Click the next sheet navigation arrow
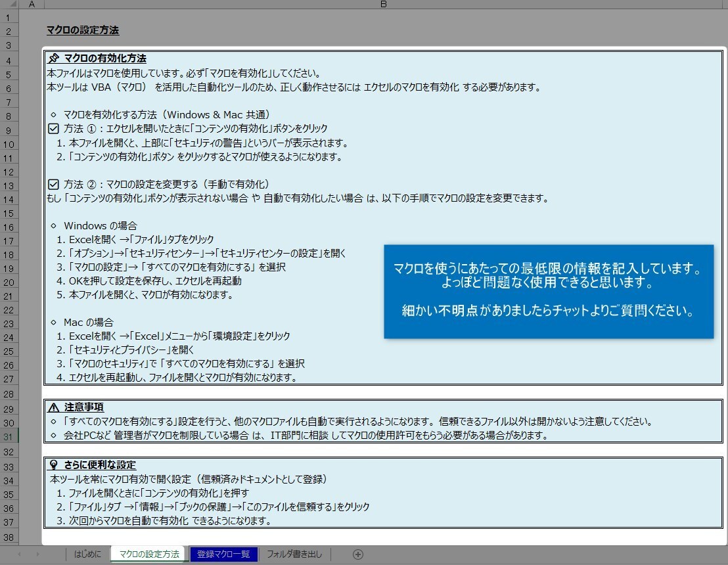728x565 pixels. click(x=37, y=554)
